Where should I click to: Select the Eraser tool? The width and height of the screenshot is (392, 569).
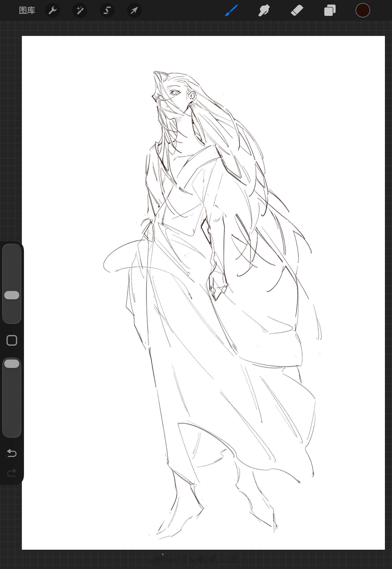(x=297, y=10)
